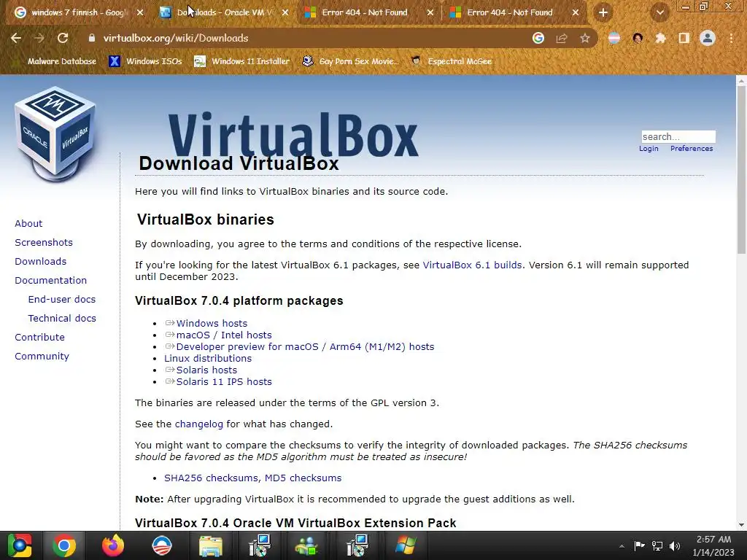Open the Windows ISOs bookmark
Screen dimensions: 747x560
tap(146, 61)
